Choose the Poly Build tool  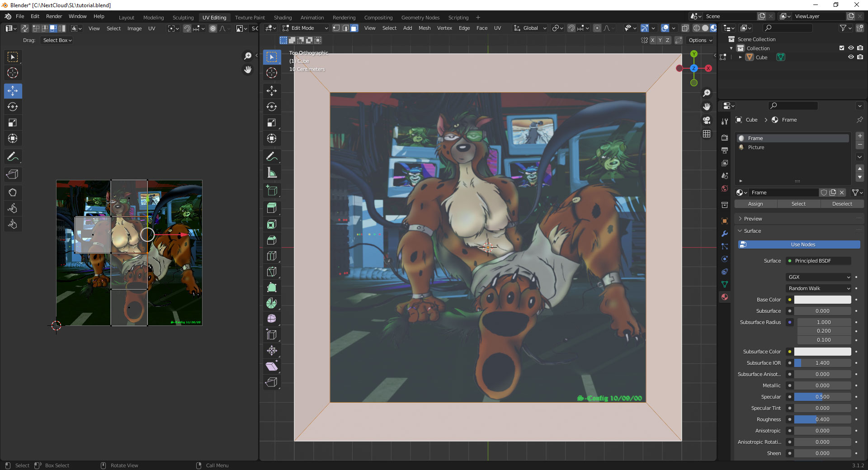[x=272, y=287]
